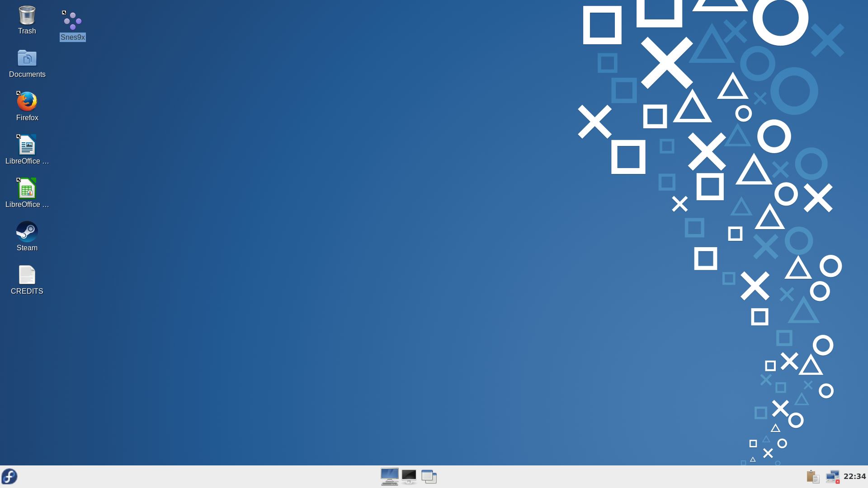The width and height of the screenshot is (868, 488).
Task: Switch to the second, empty workspace
Action: click(409, 476)
